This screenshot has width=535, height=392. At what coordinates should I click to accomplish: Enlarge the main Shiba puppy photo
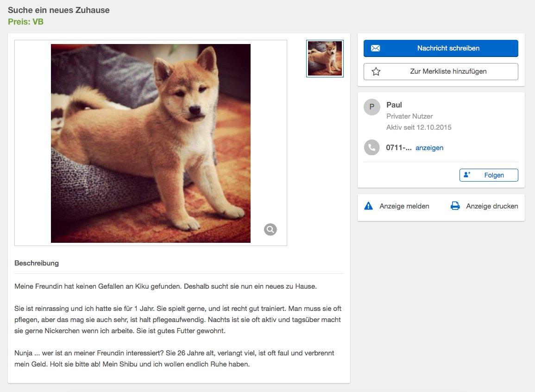click(x=151, y=143)
